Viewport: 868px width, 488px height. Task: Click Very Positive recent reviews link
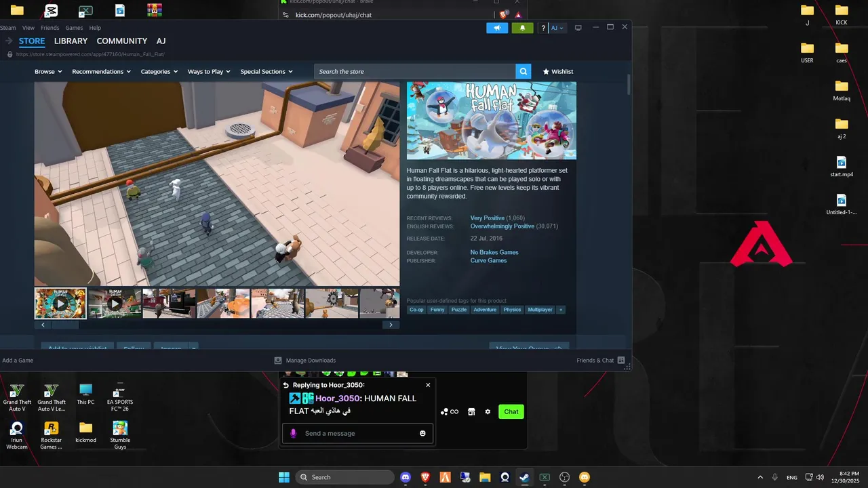click(488, 218)
